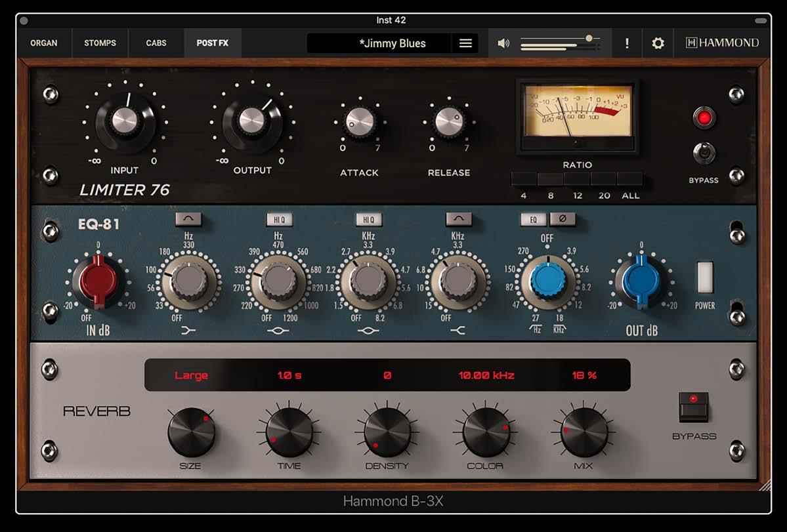Click the high-mid peak curve symbol
The image size is (787, 532).
coord(368,331)
